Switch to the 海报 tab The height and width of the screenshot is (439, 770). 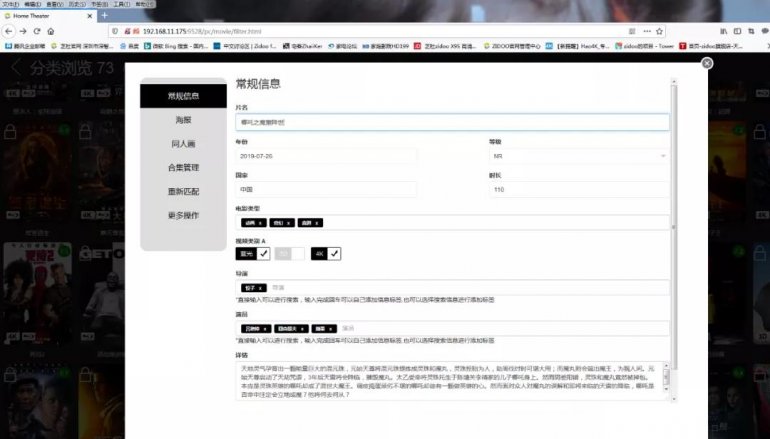point(183,119)
